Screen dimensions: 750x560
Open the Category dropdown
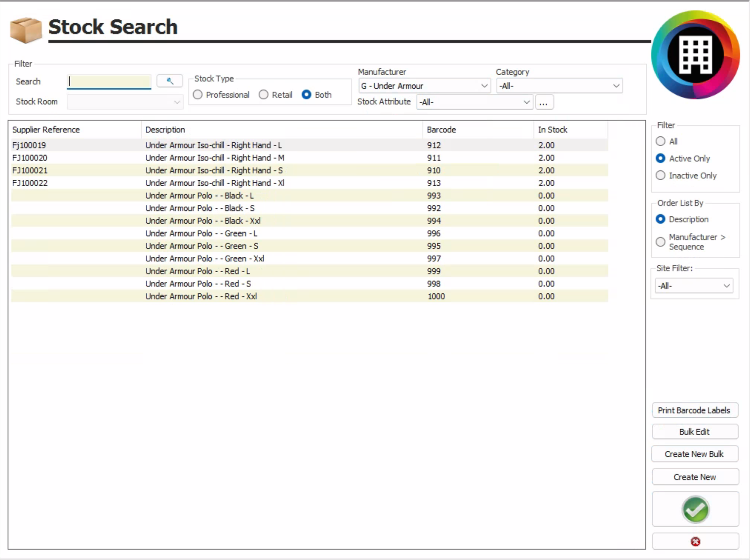pyautogui.click(x=559, y=86)
